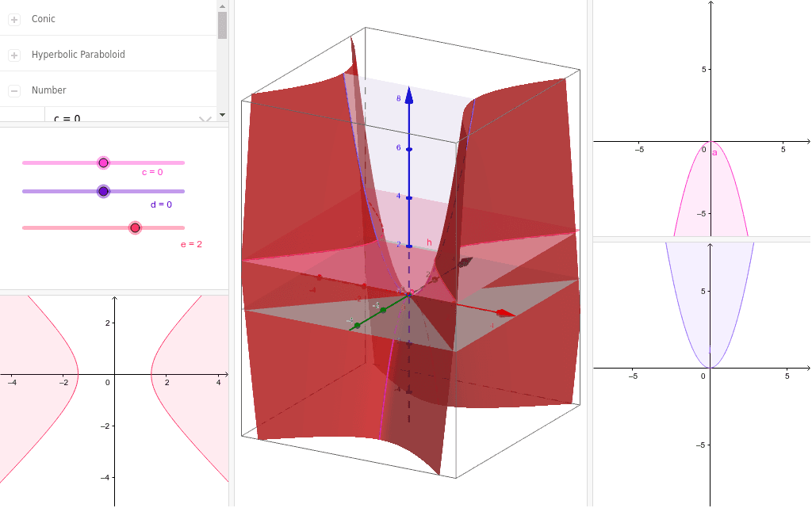Click the h label in 3D view
The image size is (812, 508).
coord(429,243)
